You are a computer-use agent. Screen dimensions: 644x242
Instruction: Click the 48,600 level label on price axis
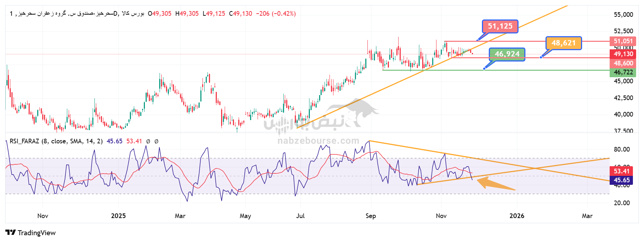(623, 63)
